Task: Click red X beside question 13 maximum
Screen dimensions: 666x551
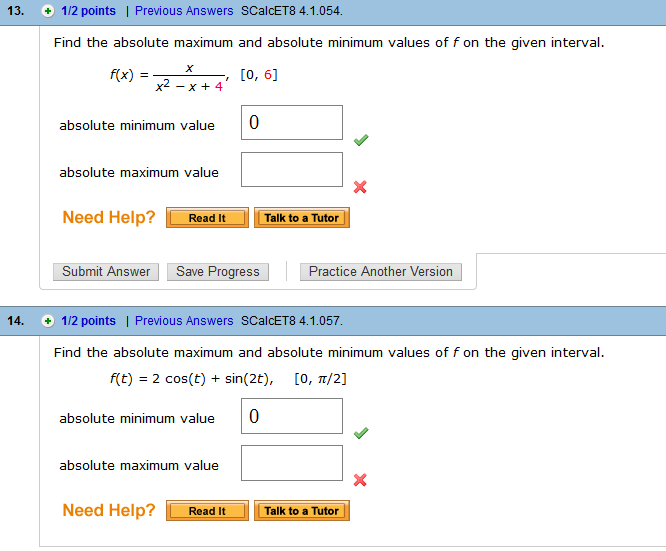Action: pos(360,187)
